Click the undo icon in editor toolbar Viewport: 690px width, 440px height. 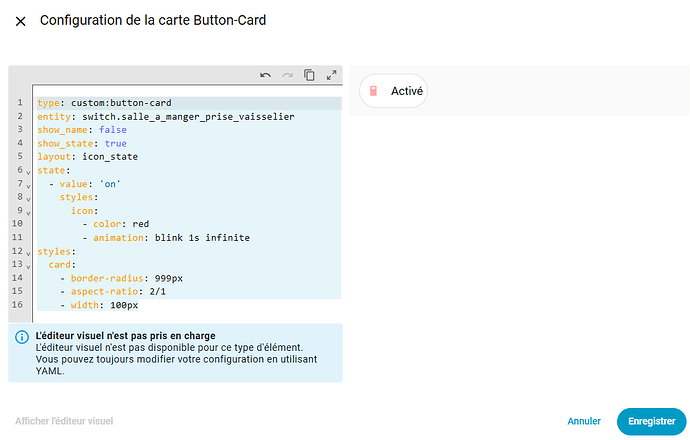pos(265,75)
